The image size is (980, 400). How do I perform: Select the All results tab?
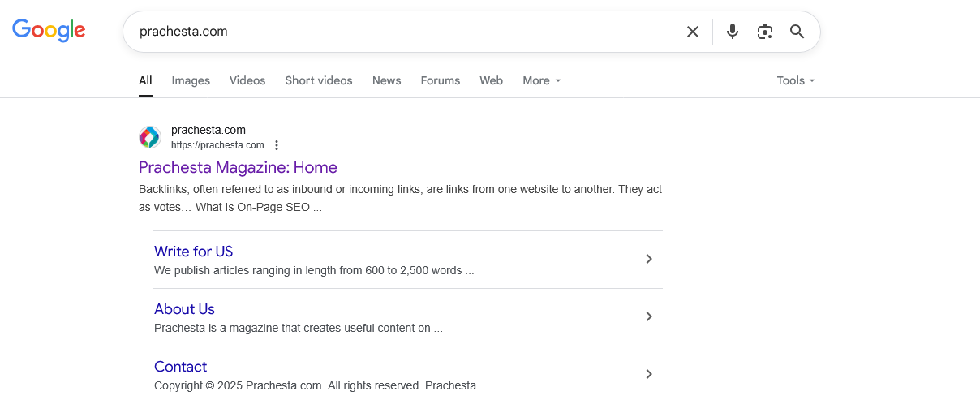(145, 80)
